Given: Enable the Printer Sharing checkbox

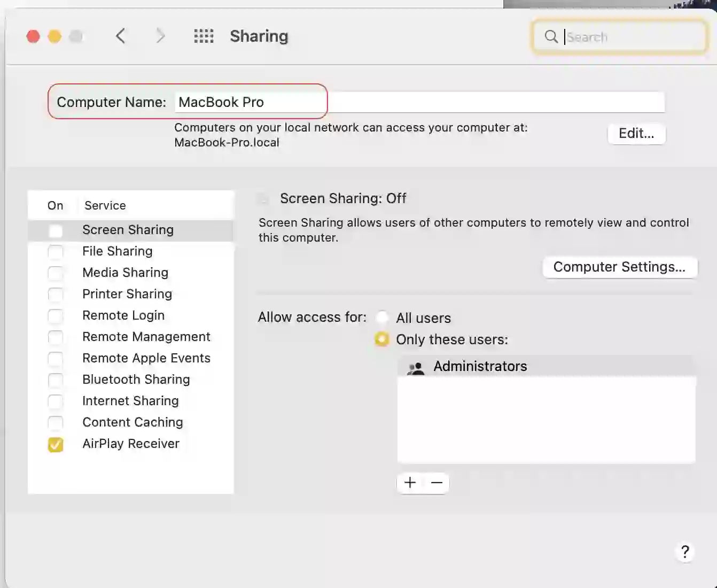Looking at the screenshot, I should (56, 295).
